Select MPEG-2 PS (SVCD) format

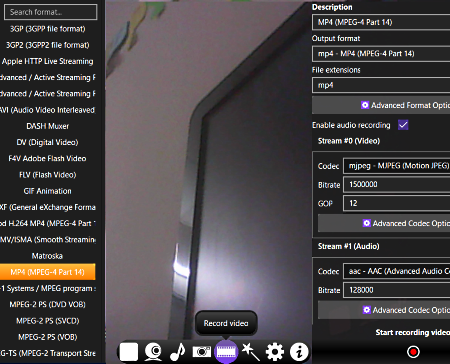(x=48, y=321)
